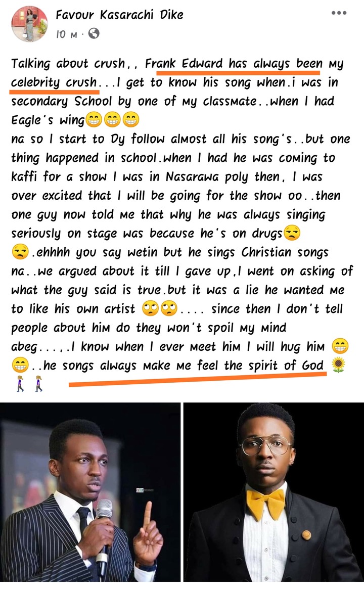Click the grinning emoji before '..he songs always'
This screenshot has height=589, width=364.
(x=20, y=365)
